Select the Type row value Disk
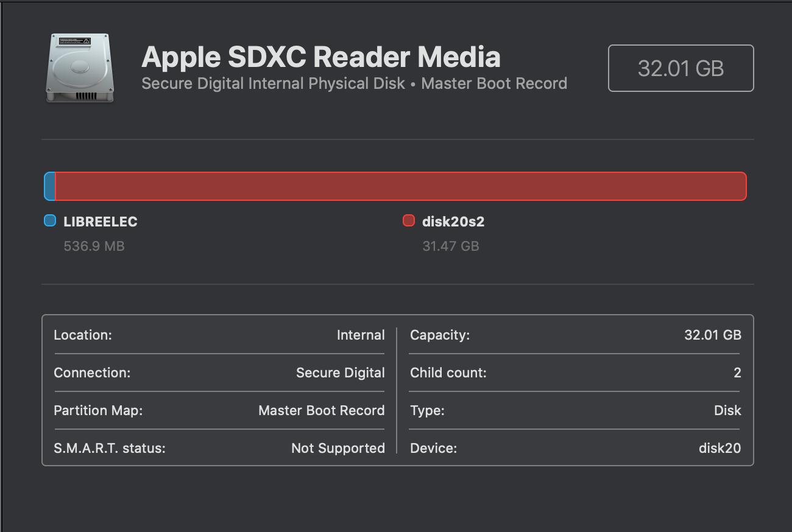The width and height of the screenshot is (792, 532). [727, 410]
